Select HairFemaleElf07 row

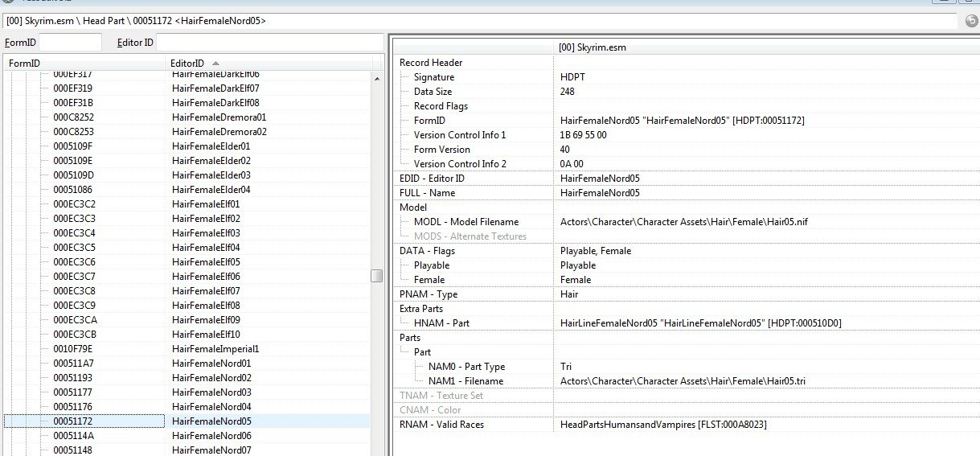pos(187,291)
